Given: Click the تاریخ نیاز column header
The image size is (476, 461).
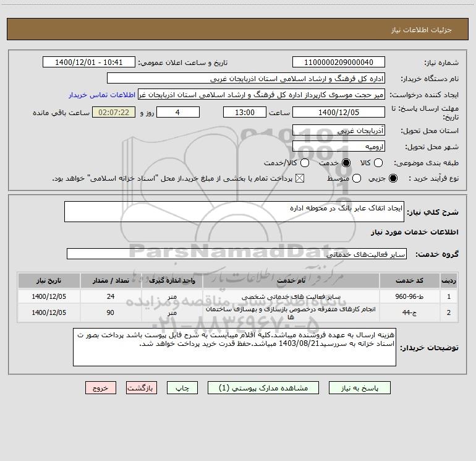Looking at the screenshot, I should tap(49, 280).
